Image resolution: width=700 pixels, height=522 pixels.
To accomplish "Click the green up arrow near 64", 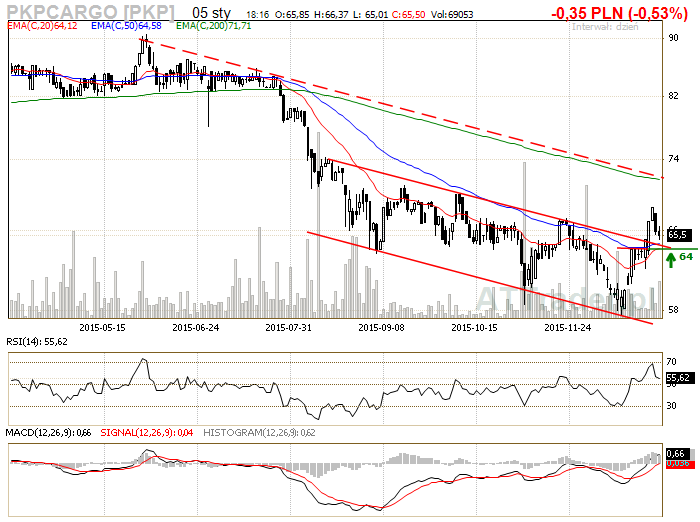I will pyautogui.click(x=671, y=259).
